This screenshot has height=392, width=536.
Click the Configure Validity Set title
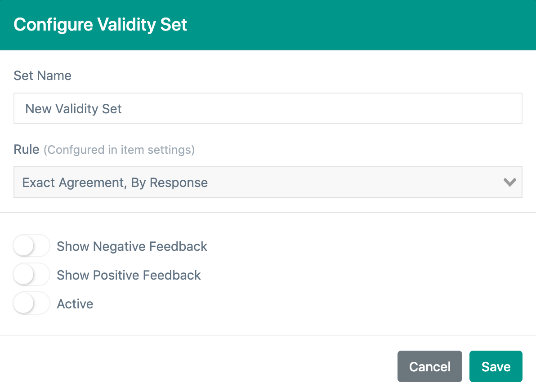point(100,25)
